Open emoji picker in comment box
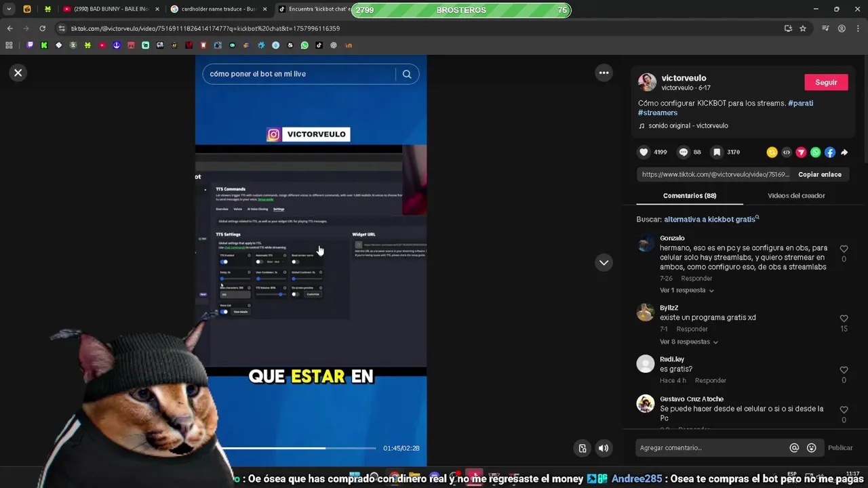 (x=812, y=448)
